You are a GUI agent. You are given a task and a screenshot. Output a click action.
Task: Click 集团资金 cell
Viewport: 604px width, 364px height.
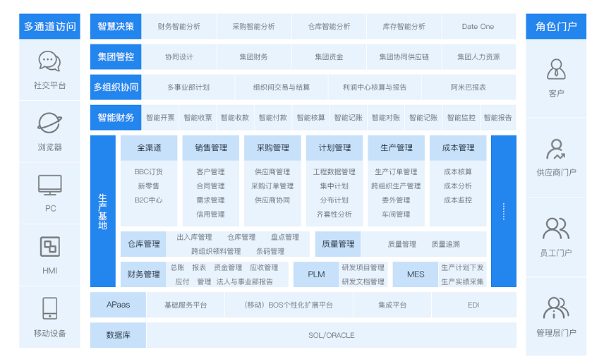point(329,56)
